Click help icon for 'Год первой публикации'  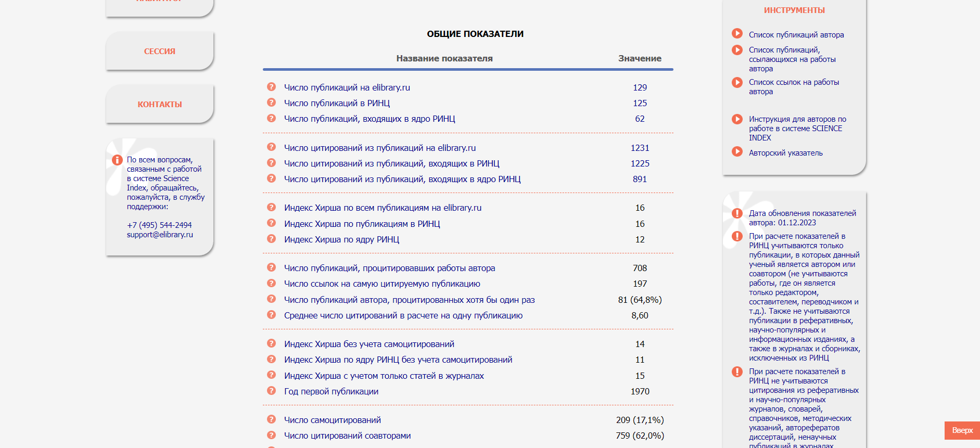271,391
